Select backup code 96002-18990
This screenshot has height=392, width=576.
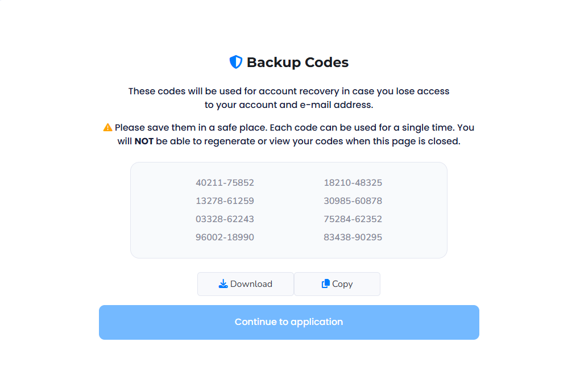pyautogui.click(x=225, y=237)
